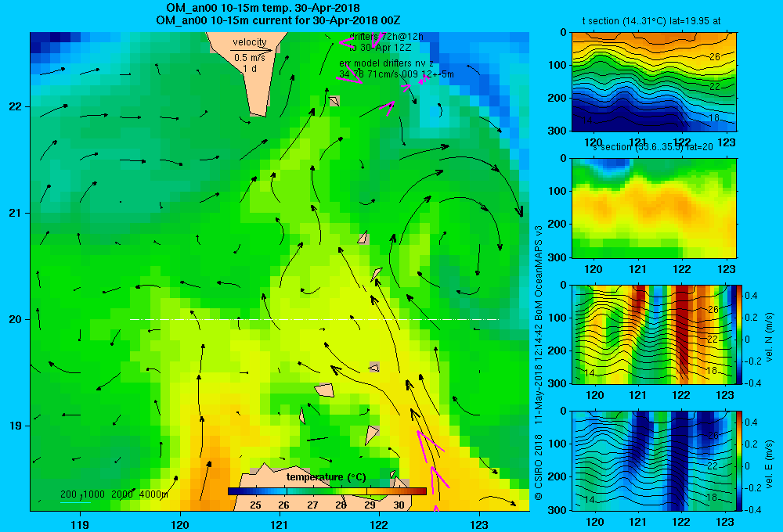The image size is (783, 532).
Task: Click the velocity reference arrow in the legend
Action: (251, 50)
